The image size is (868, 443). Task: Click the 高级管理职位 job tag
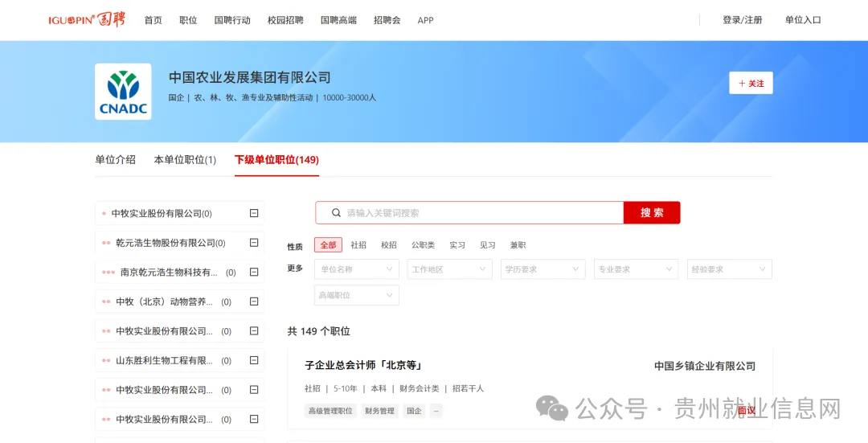pos(330,411)
